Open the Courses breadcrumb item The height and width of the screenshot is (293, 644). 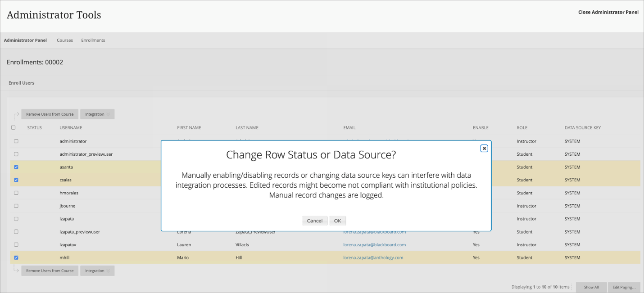point(65,41)
